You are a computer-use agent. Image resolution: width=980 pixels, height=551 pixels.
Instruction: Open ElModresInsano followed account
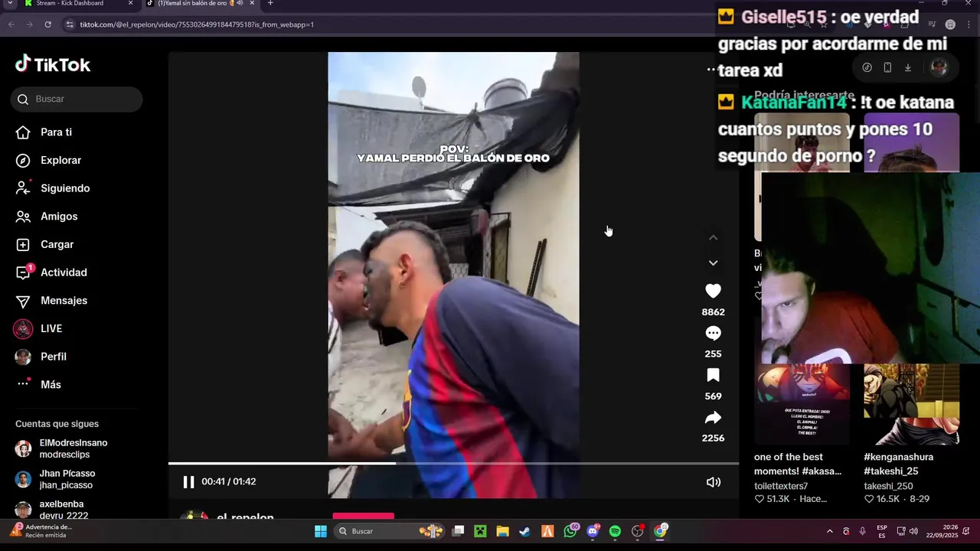(x=62, y=448)
